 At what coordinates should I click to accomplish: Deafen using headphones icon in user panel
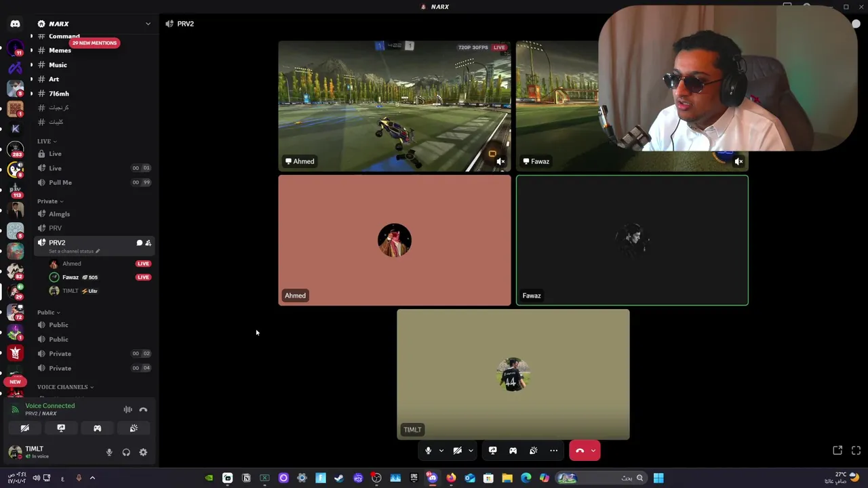pos(126,453)
